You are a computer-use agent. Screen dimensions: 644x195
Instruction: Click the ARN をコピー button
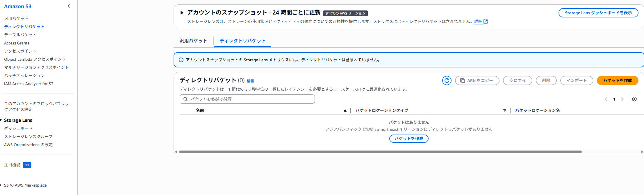pos(477,80)
